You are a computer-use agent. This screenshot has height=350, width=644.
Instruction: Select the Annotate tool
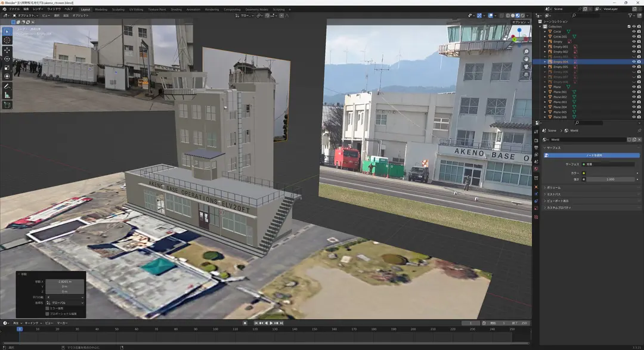point(7,86)
